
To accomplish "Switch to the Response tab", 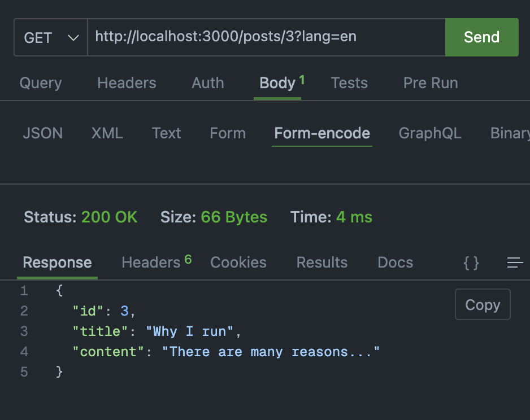I will (57, 262).
